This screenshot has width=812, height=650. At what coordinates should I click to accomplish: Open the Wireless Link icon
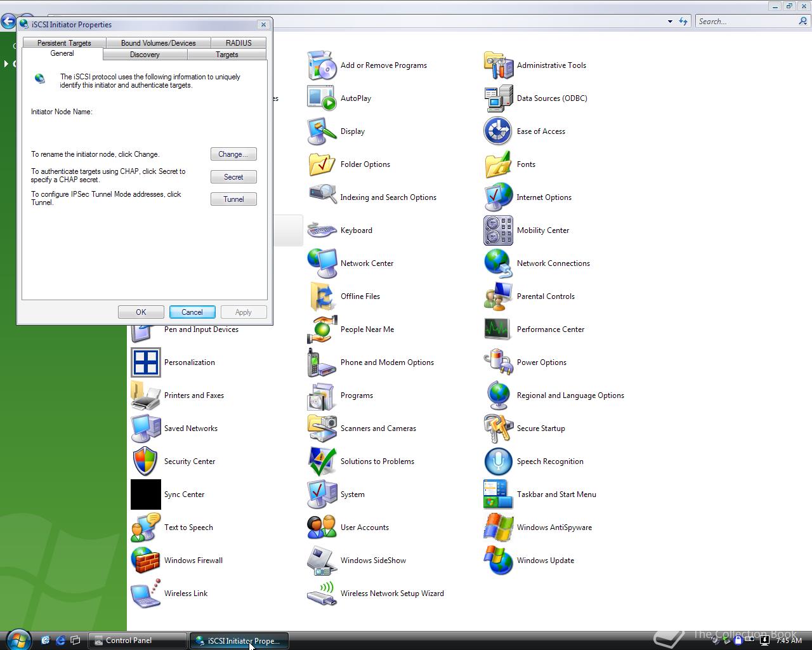(146, 594)
